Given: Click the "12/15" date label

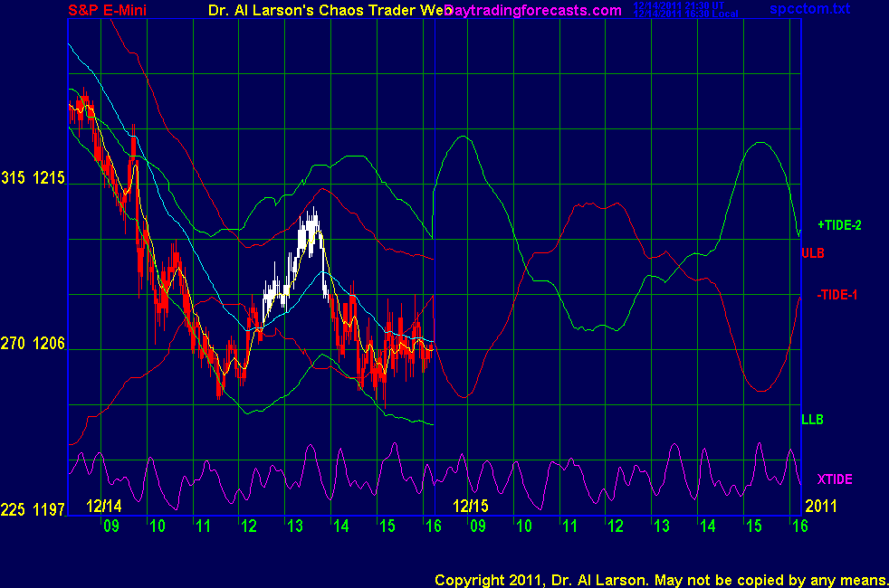Looking at the screenshot, I should click(x=471, y=506).
